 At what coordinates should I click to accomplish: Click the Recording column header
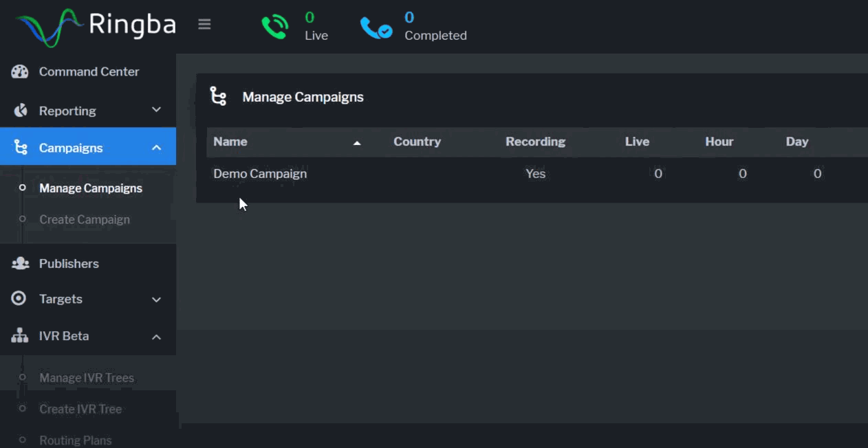[535, 142]
